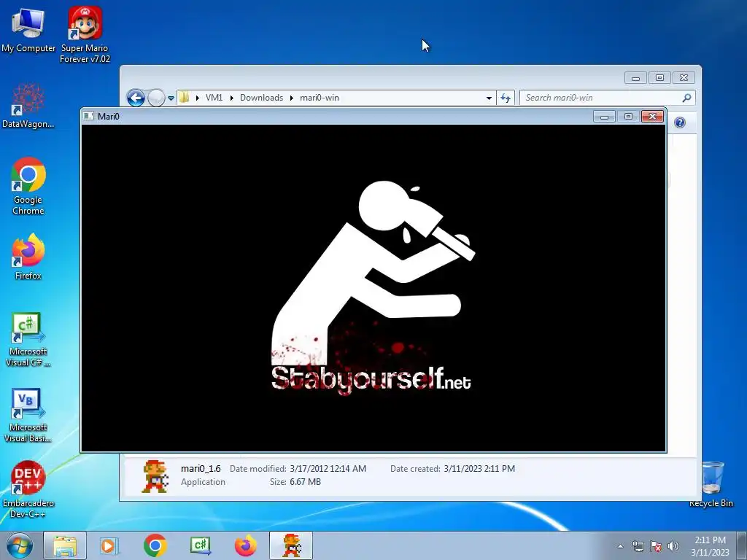Show hidden system tray icons
The width and height of the screenshot is (747, 560).
tap(620, 546)
